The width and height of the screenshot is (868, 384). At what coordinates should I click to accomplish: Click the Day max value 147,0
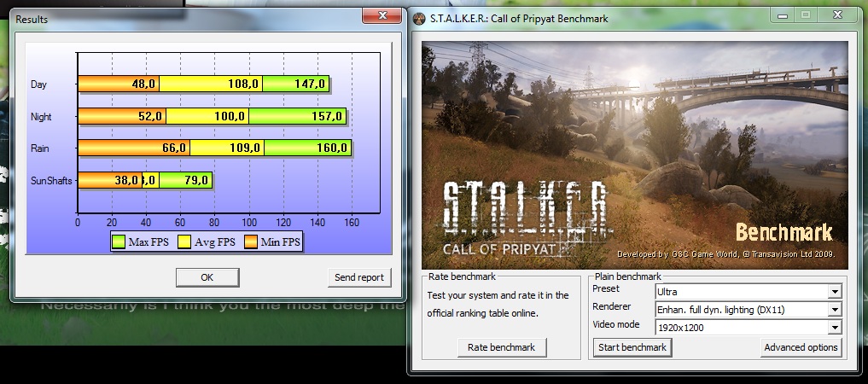(x=310, y=84)
